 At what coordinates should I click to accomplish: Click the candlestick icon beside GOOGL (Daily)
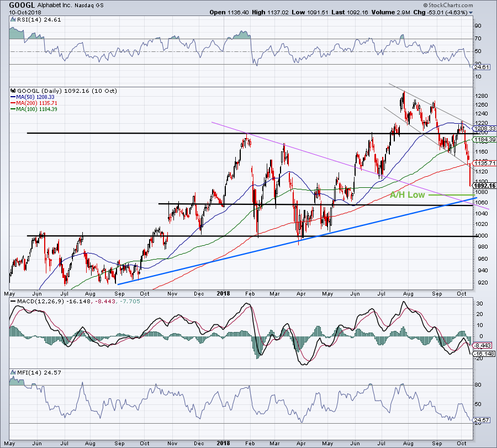tap(13, 91)
